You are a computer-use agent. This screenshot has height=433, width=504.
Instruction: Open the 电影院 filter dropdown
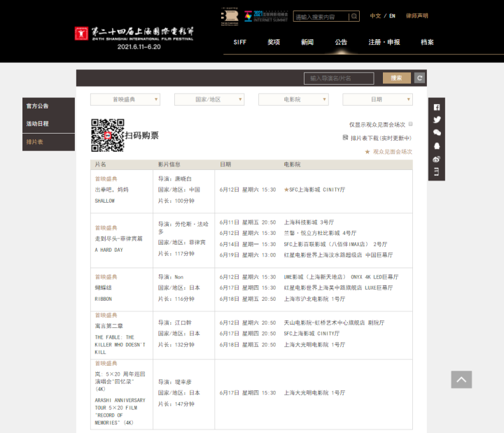point(293,99)
